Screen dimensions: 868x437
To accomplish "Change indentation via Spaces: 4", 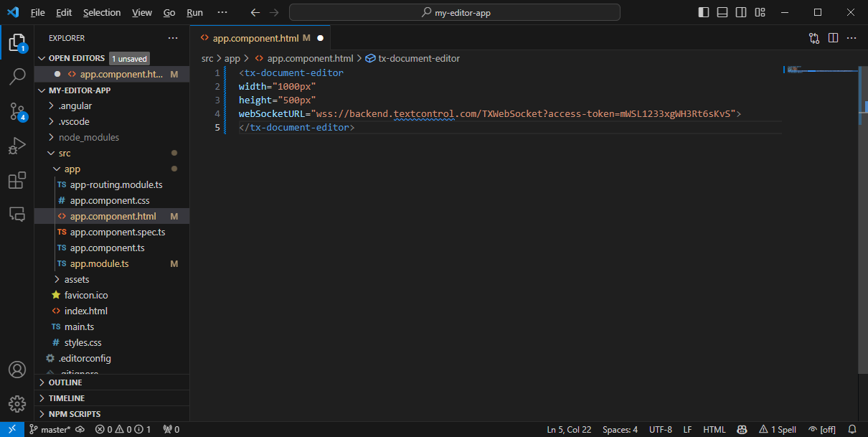I will click(620, 429).
